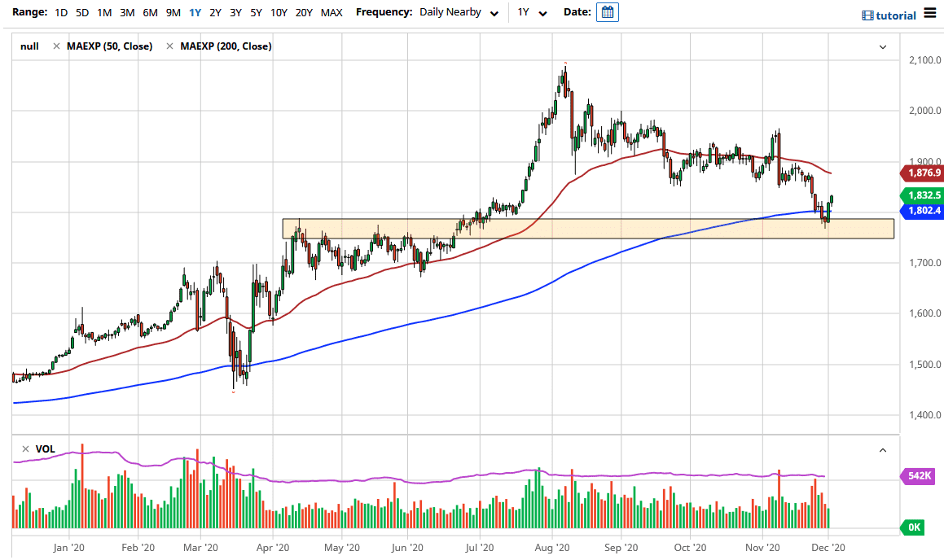Viewport: 944px width, 560px height.
Task: Switch range to 3M
Action: (127, 12)
